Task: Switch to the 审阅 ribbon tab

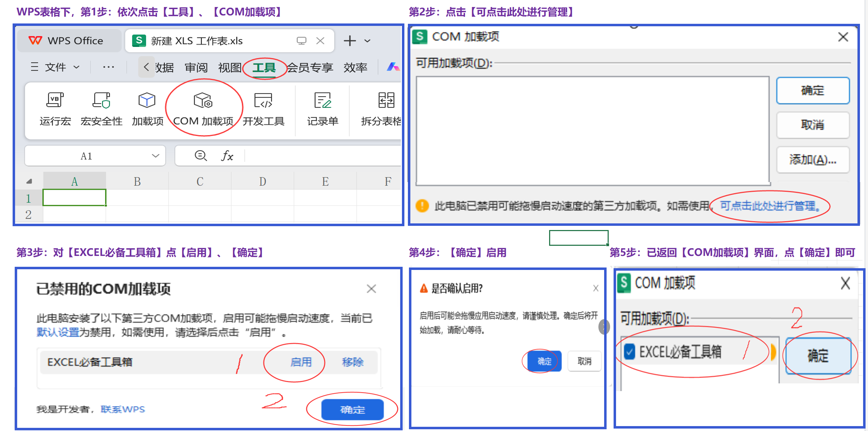Action: pos(196,67)
